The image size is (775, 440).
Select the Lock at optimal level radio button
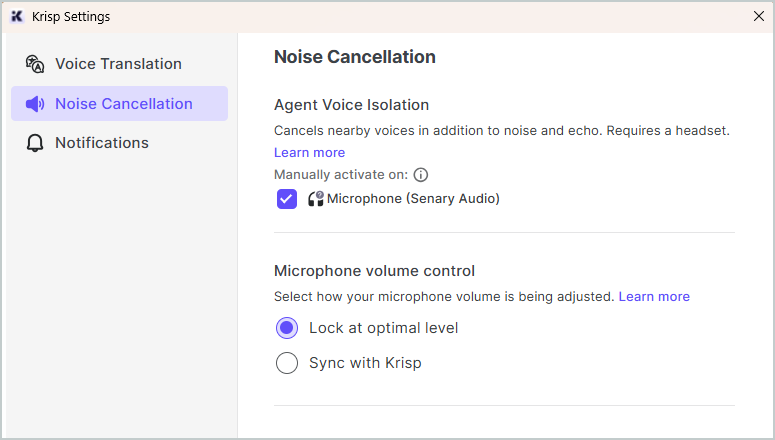[x=287, y=328]
